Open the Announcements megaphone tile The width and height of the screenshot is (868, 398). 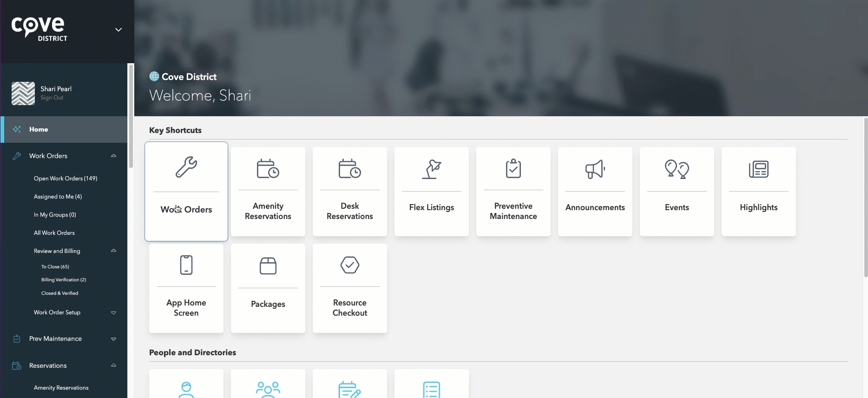[595, 192]
